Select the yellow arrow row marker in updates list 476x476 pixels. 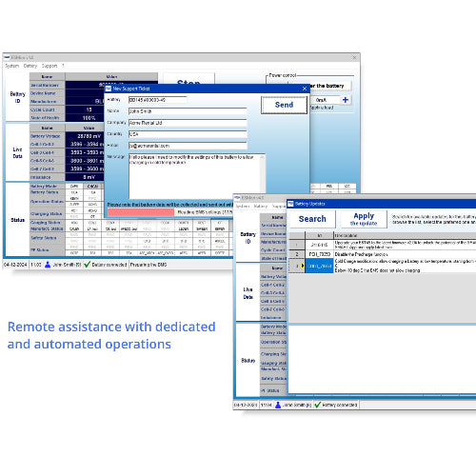coord(303,266)
